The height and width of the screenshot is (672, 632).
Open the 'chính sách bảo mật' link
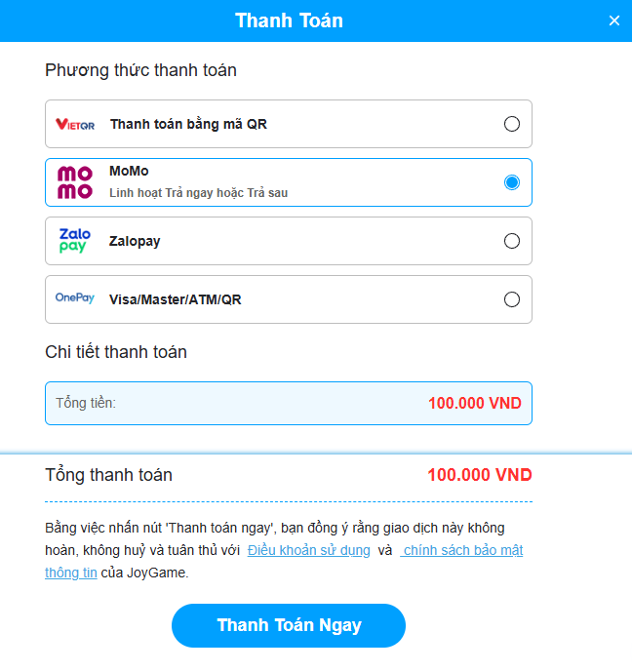(x=463, y=550)
